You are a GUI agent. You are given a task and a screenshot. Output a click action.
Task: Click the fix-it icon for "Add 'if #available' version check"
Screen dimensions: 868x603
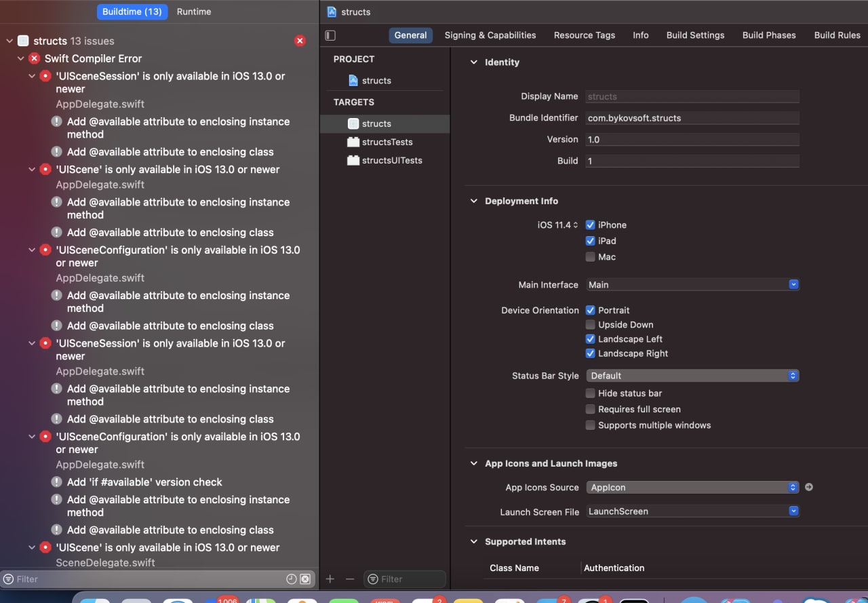coord(57,482)
